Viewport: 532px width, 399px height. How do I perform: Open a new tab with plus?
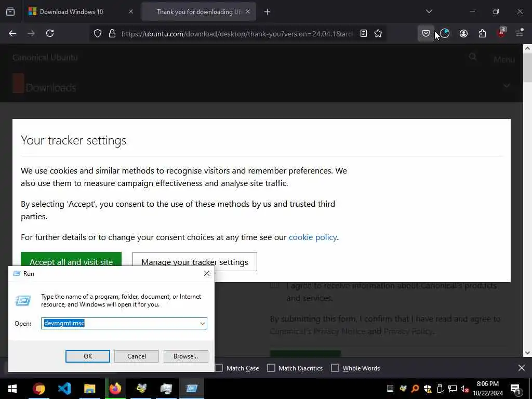tap(268, 12)
